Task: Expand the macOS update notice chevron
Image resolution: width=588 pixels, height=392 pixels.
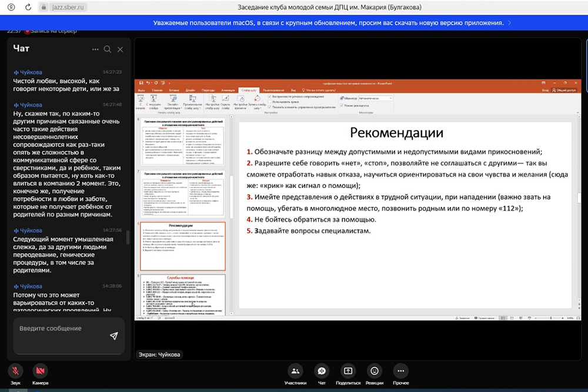Action: [509, 23]
